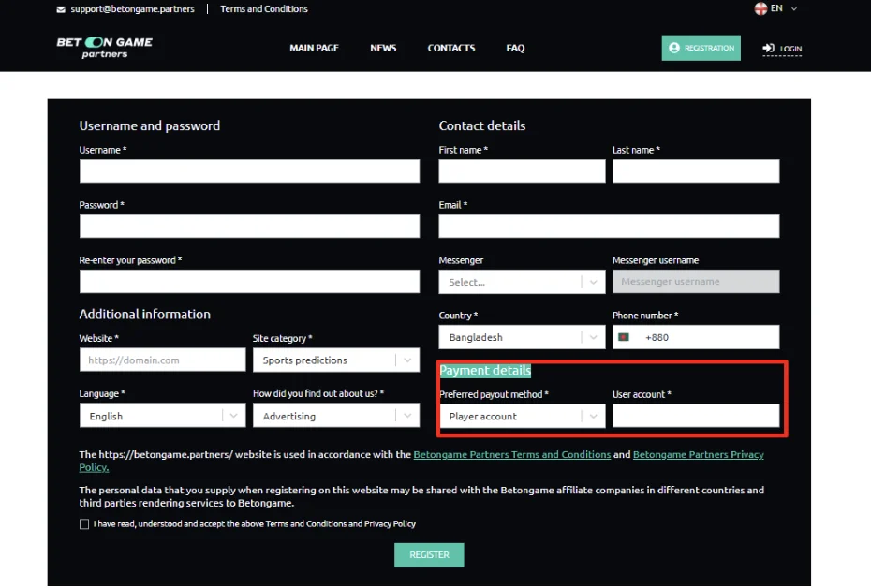Go to the News menu item
The image size is (871, 588).
(383, 49)
